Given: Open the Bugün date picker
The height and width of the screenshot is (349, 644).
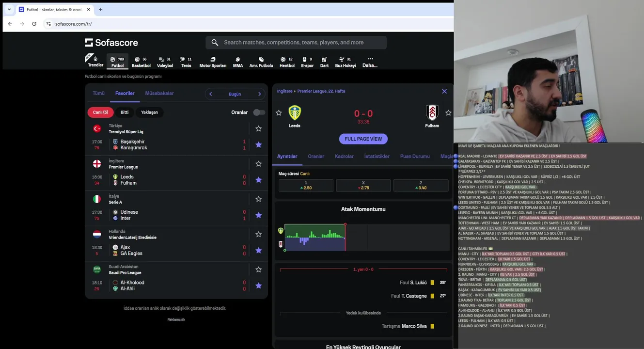Looking at the screenshot, I should tap(235, 94).
